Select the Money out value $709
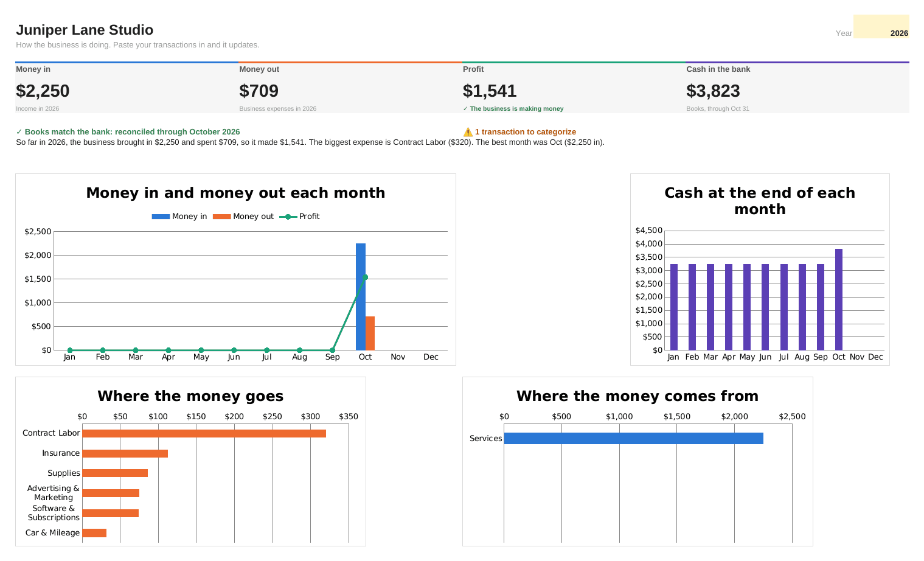Screen dimensions: 924x561 pyautogui.click(x=259, y=91)
